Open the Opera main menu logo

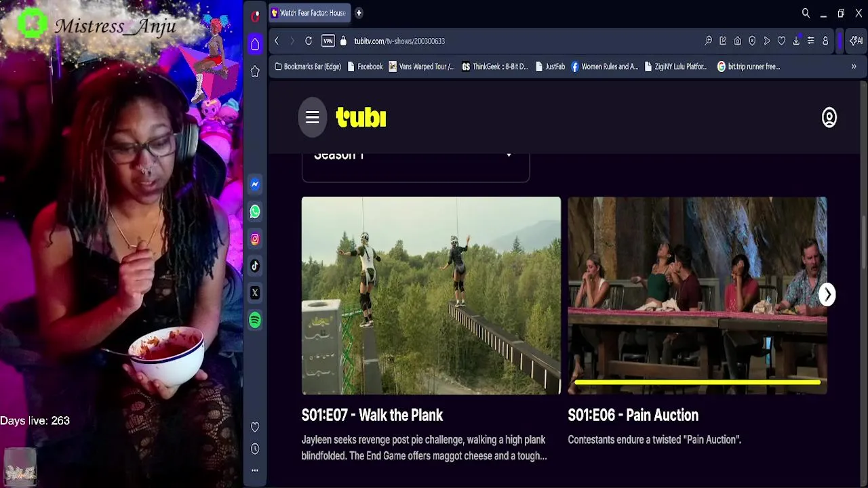[x=255, y=16]
